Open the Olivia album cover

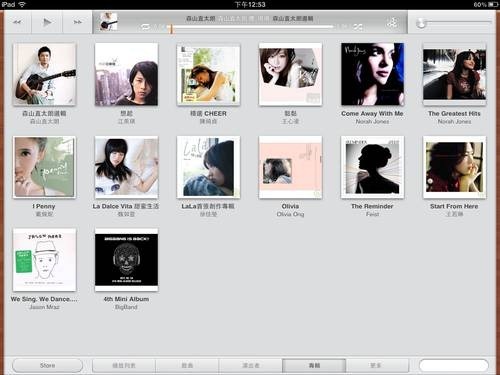tap(290, 167)
